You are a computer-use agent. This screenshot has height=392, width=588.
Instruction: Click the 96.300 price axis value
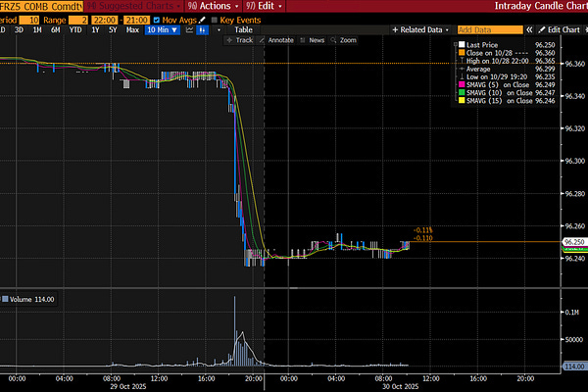tap(575, 161)
